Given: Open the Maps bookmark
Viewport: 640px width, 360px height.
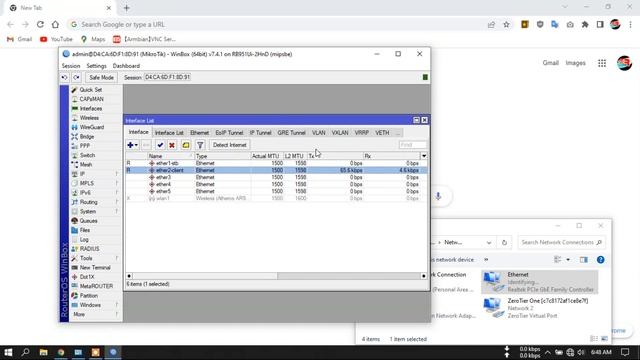Looking at the screenshot, I should 93,39.
